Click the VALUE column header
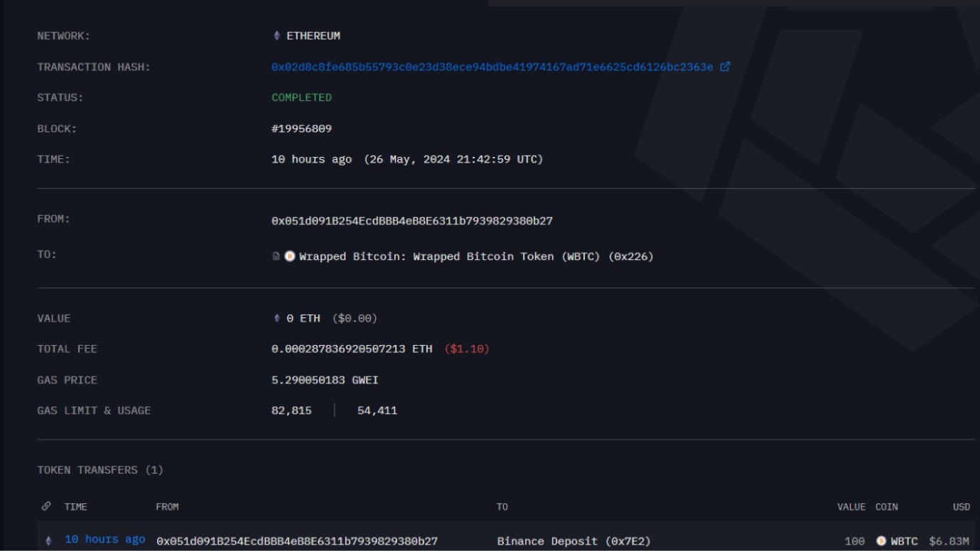This screenshot has width=980, height=551. click(851, 507)
